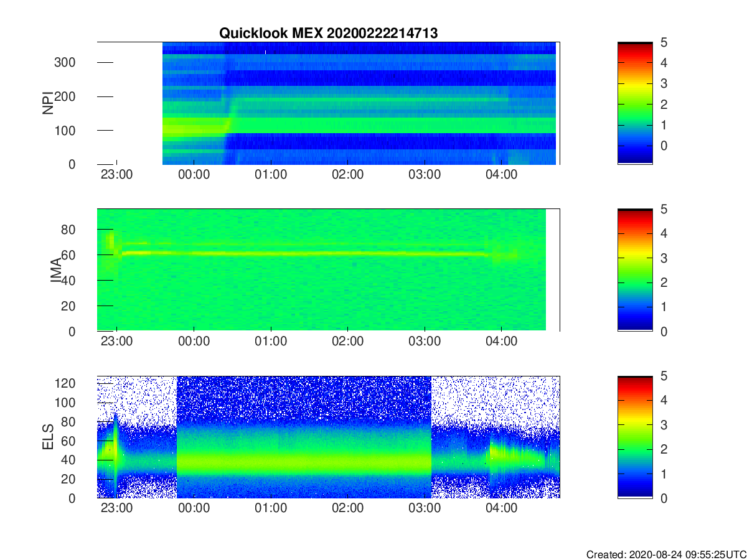
Task: Click the "Created: 2020-08-24 09:55:25UTC" timestamp
Action: pos(666,554)
